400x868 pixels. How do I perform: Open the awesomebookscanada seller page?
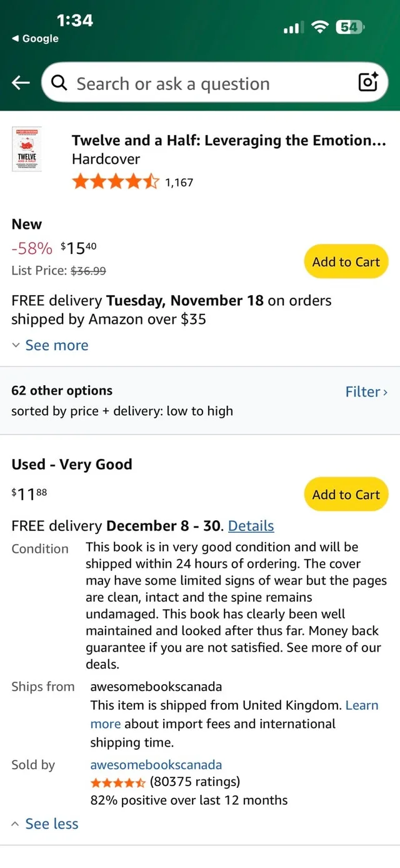[x=156, y=764]
